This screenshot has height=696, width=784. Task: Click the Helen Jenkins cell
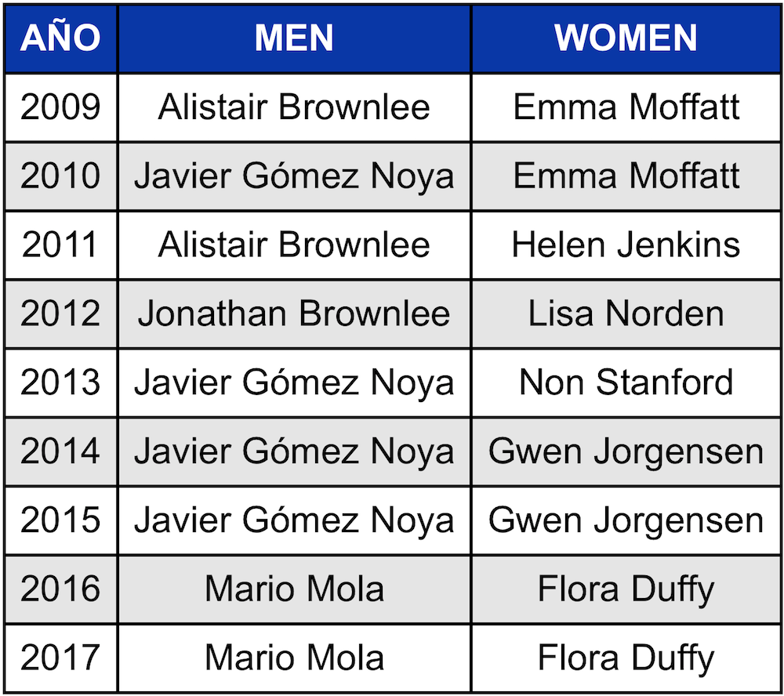click(x=626, y=245)
